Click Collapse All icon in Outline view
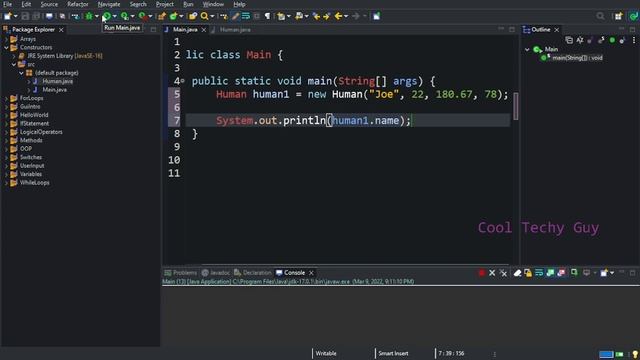The width and height of the screenshot is (640, 360). point(569,40)
